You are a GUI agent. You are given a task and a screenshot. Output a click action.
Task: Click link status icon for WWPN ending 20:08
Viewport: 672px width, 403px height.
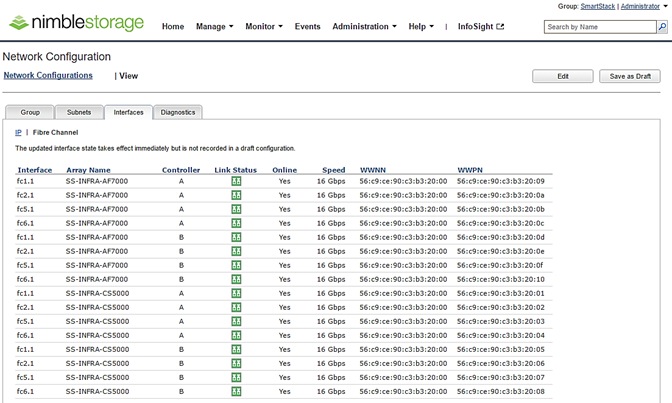[x=236, y=391]
